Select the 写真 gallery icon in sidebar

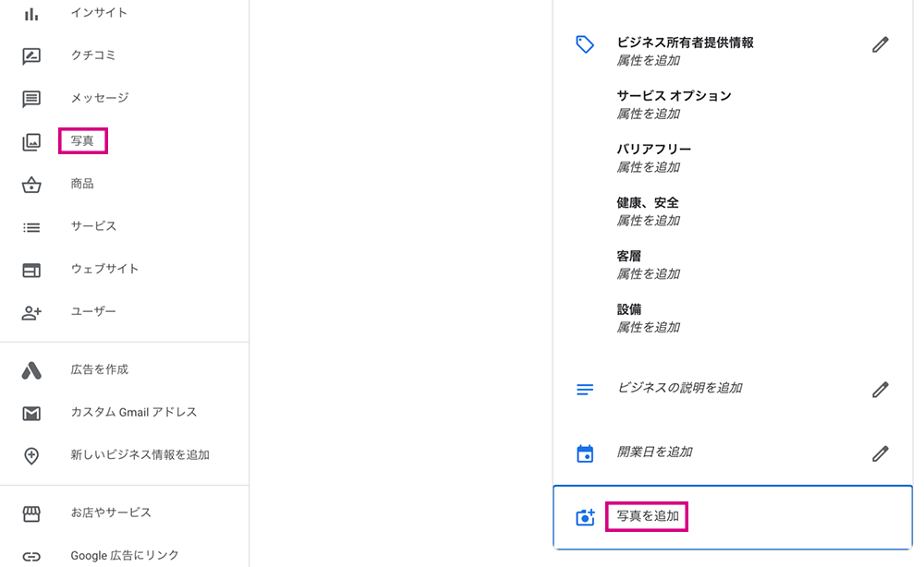click(31, 142)
